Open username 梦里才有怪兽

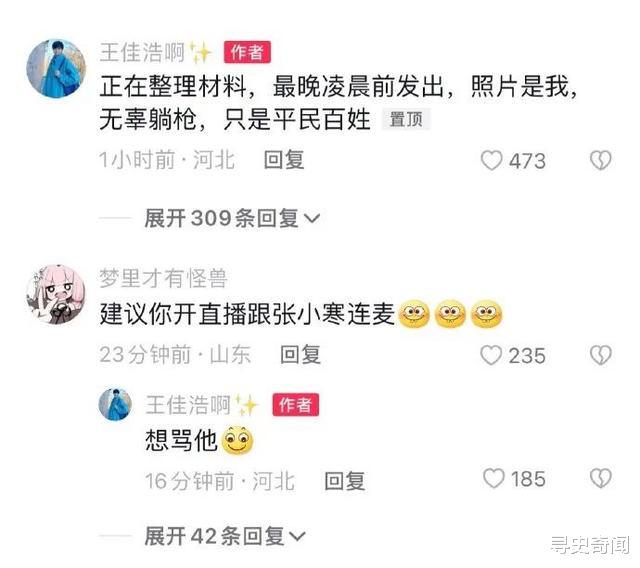tap(163, 278)
